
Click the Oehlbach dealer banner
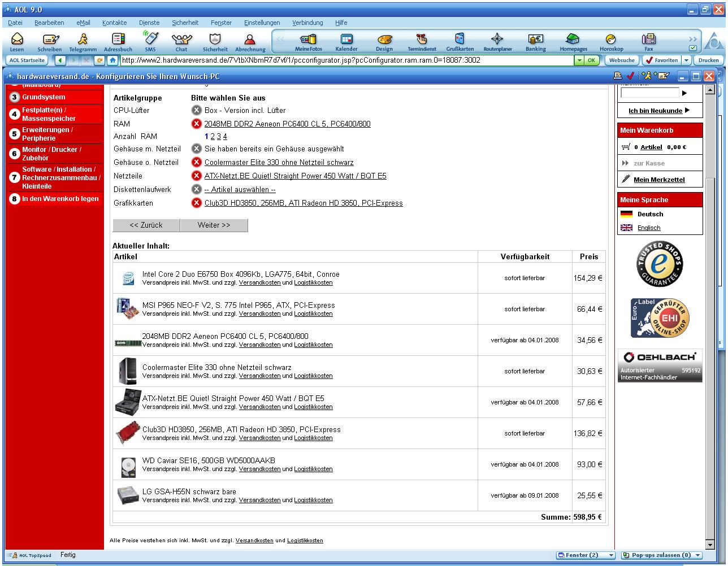660,365
